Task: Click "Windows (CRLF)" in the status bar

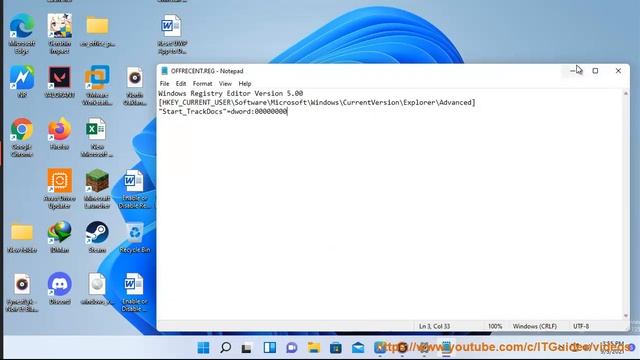Action: pos(535,326)
